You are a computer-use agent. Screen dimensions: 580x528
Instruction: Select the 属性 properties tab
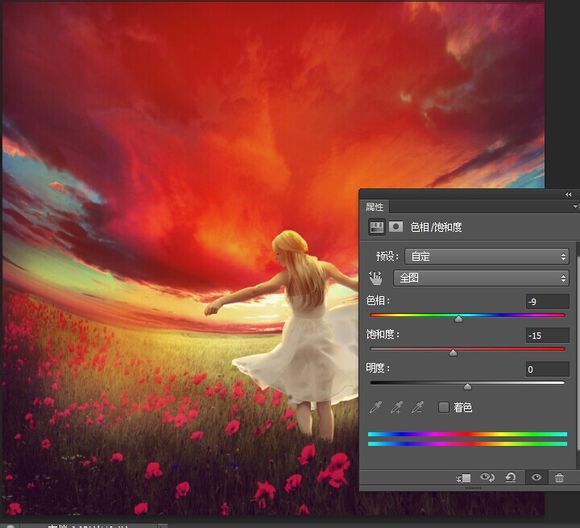tap(374, 207)
